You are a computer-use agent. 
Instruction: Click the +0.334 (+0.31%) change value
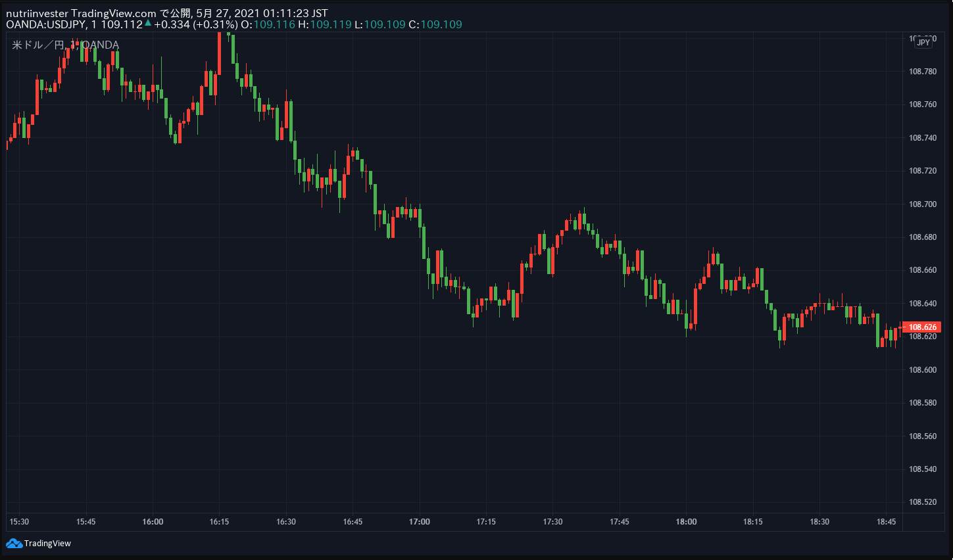click(x=196, y=24)
